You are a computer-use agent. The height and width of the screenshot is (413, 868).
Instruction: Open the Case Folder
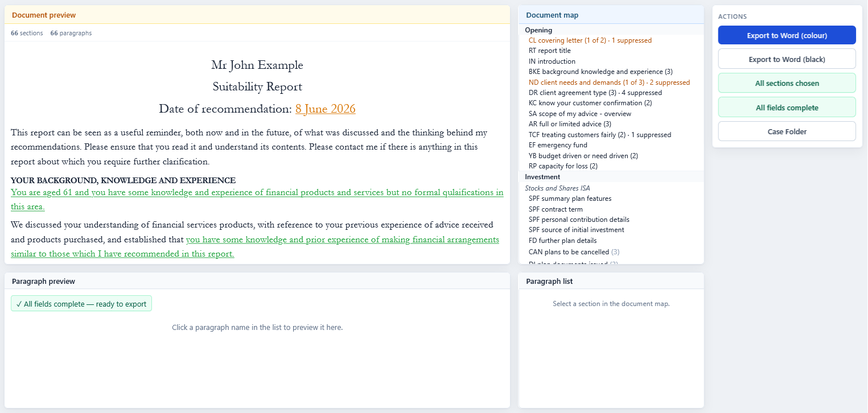(x=787, y=131)
